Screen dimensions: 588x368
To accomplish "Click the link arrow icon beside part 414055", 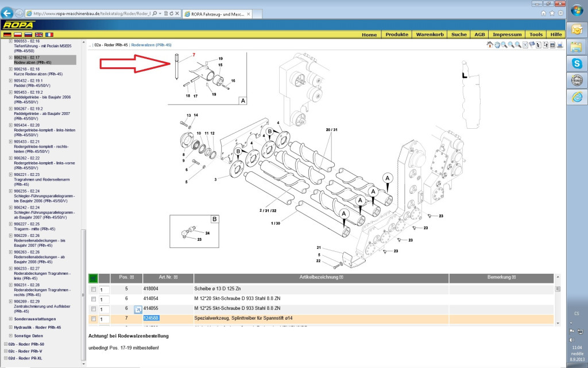I will 138,309.
